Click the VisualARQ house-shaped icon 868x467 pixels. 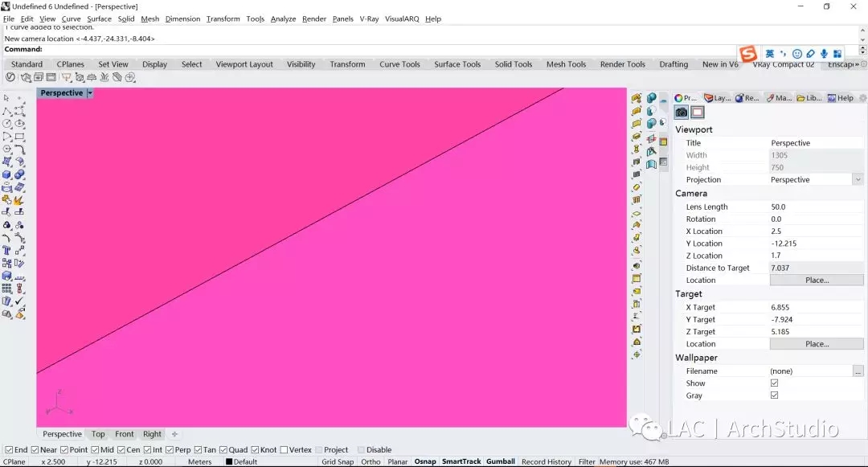click(637, 342)
